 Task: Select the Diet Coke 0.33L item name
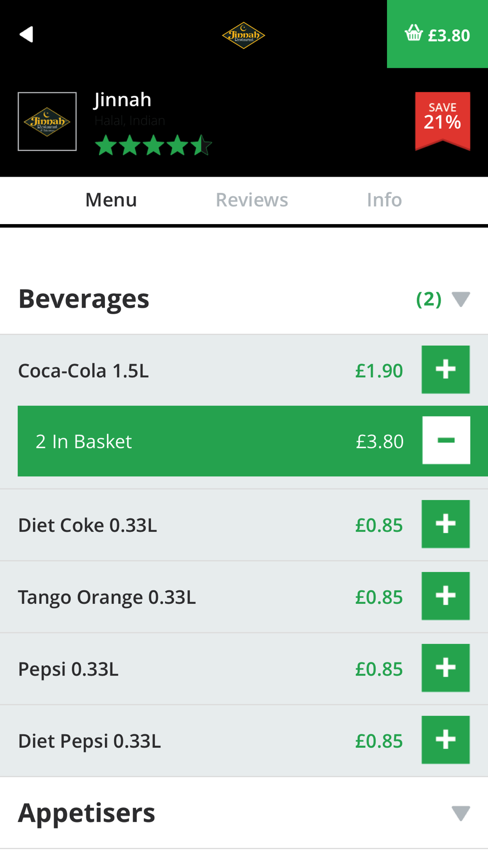click(x=88, y=525)
